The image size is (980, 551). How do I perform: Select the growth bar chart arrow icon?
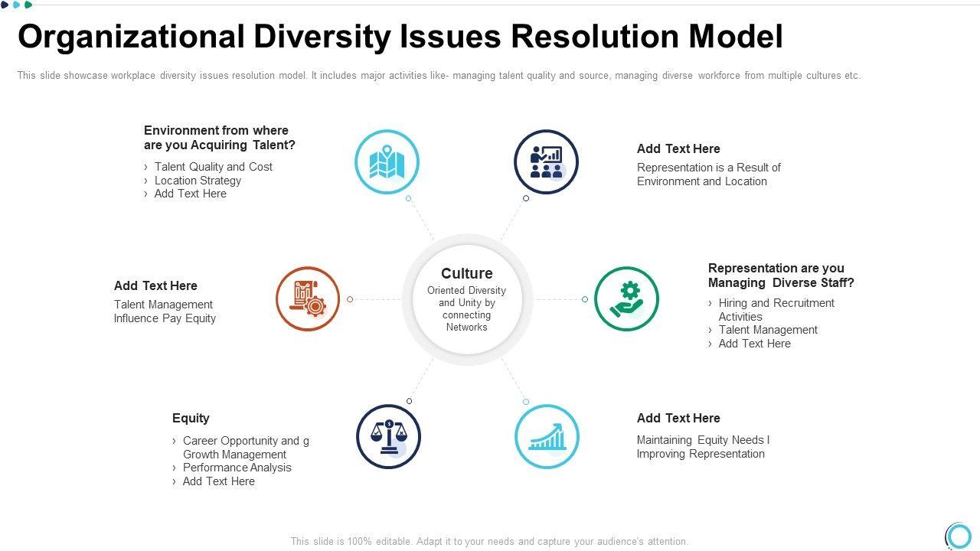pyautogui.click(x=547, y=437)
